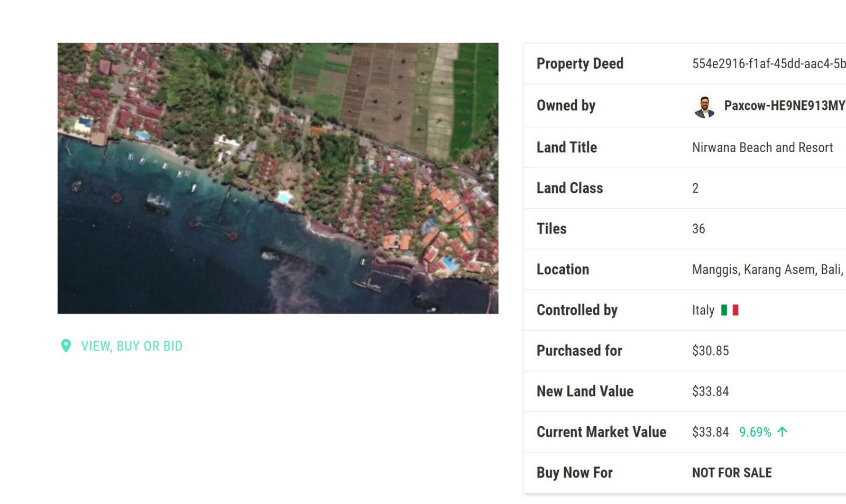Select the property deed ID 554e2916-f1af-45dd-aac4
This screenshot has width=846, height=504.
[769, 64]
